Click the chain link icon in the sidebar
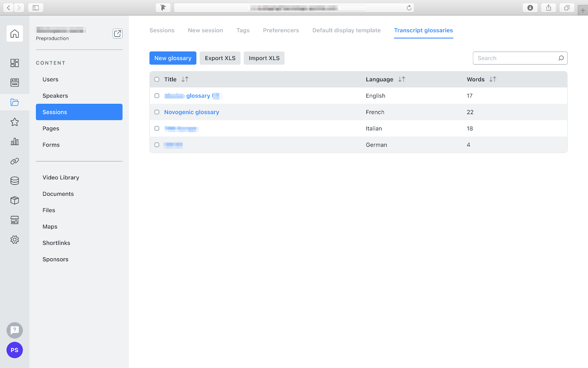 tap(15, 161)
